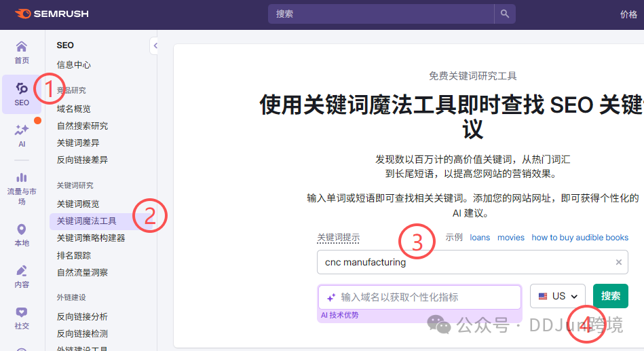This screenshot has height=351, width=644.
Task: Open 自然搜索研究 menu item
Action: tap(83, 126)
